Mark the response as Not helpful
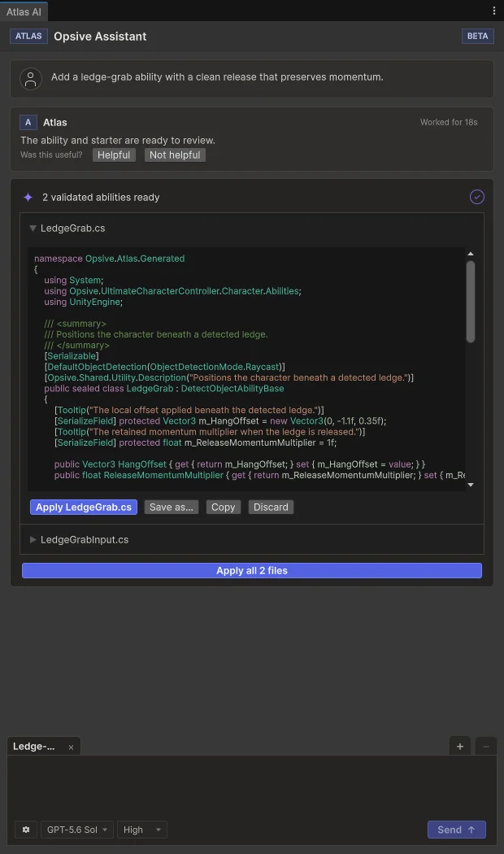504x854 pixels. [175, 155]
